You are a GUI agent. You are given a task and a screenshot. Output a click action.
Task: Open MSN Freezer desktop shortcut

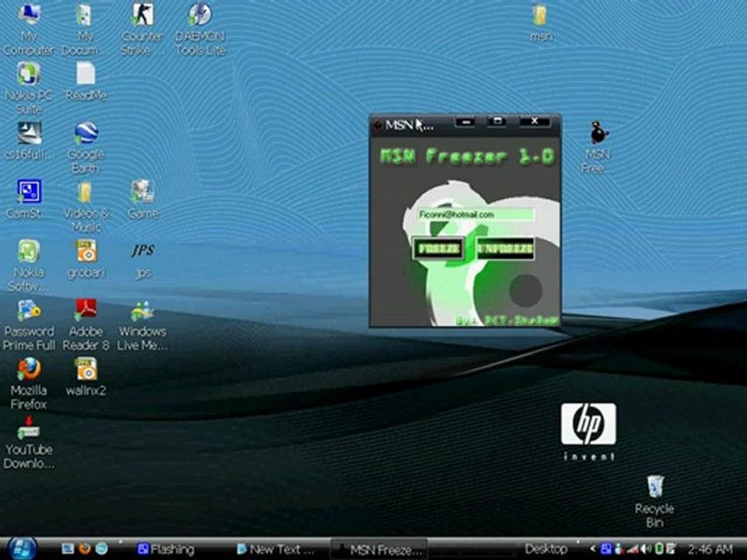coord(598,148)
